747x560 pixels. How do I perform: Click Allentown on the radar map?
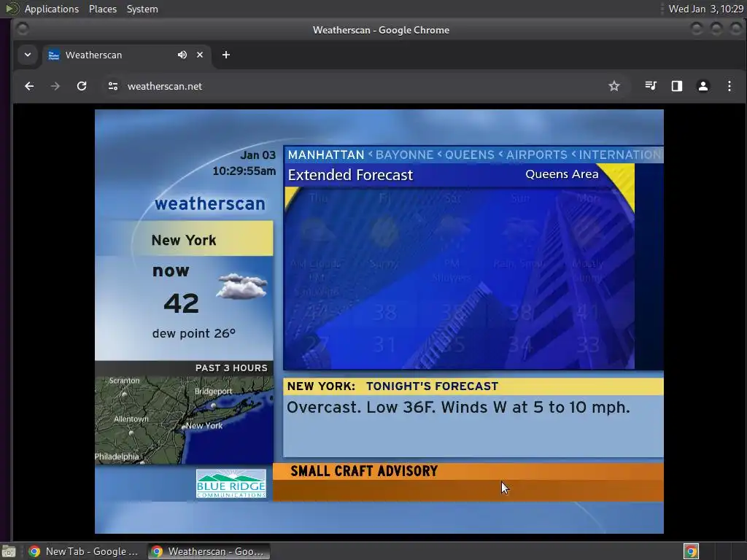click(x=131, y=419)
